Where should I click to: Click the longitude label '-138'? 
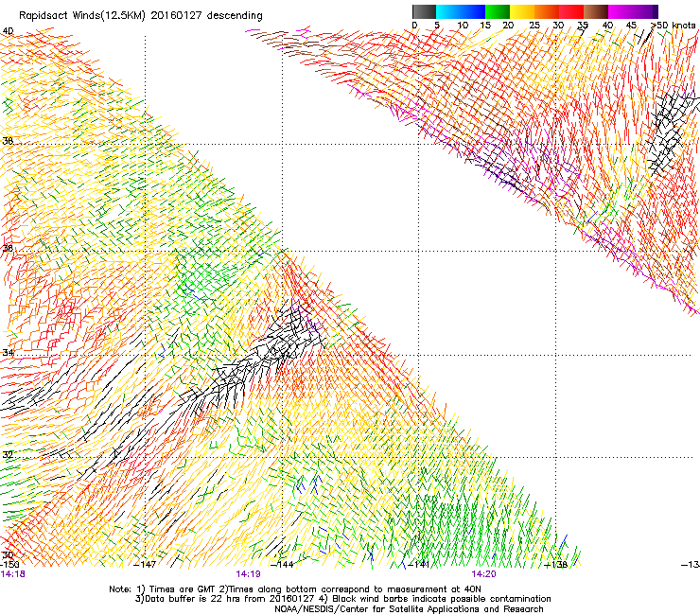tap(556, 564)
